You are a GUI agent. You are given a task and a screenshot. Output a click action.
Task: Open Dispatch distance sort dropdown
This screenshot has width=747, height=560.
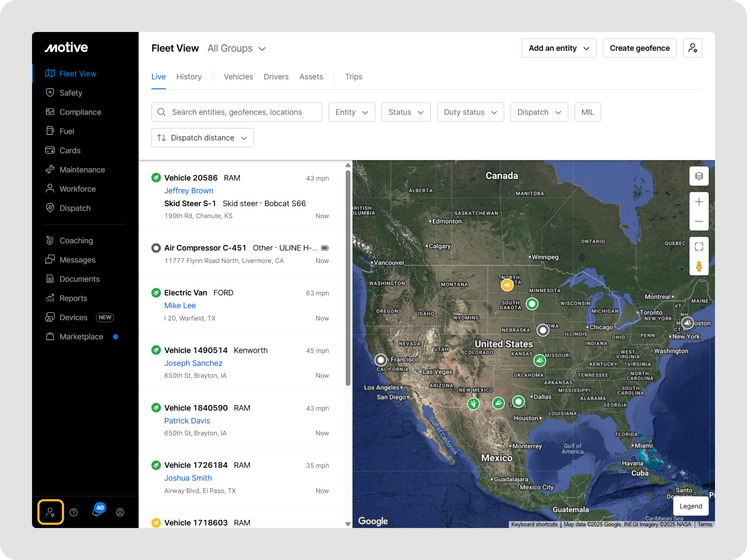coord(202,138)
